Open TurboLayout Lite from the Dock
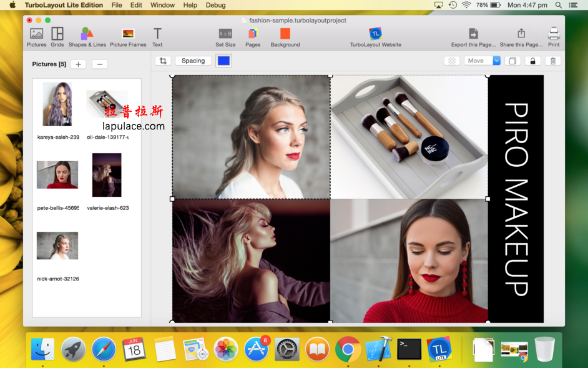 pos(439,349)
